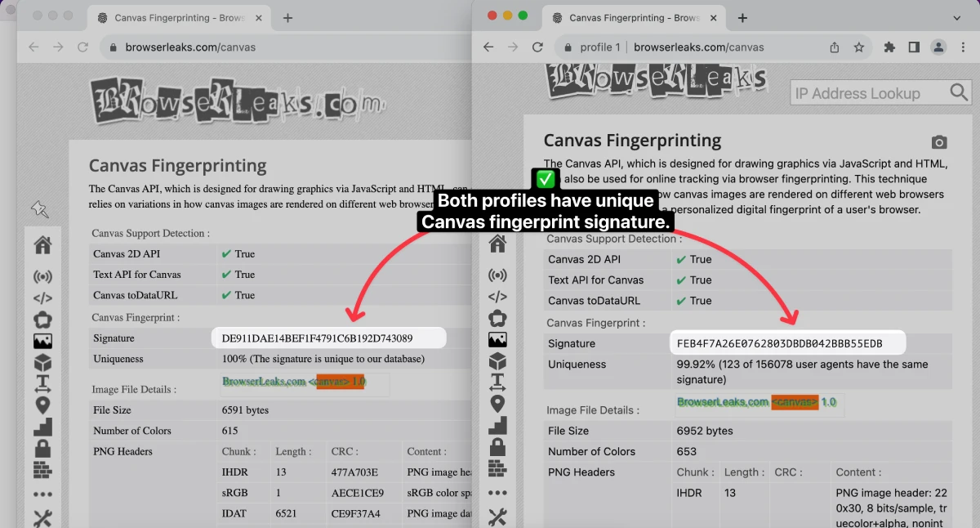Open the JavaScript section via the </> icon
Image resolution: width=980 pixels, height=528 pixels.
(498, 297)
